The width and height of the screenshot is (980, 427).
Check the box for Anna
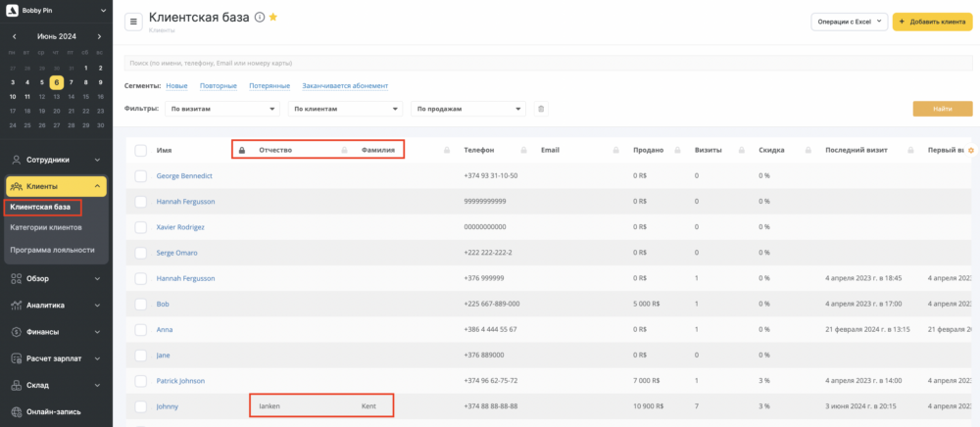coord(140,330)
